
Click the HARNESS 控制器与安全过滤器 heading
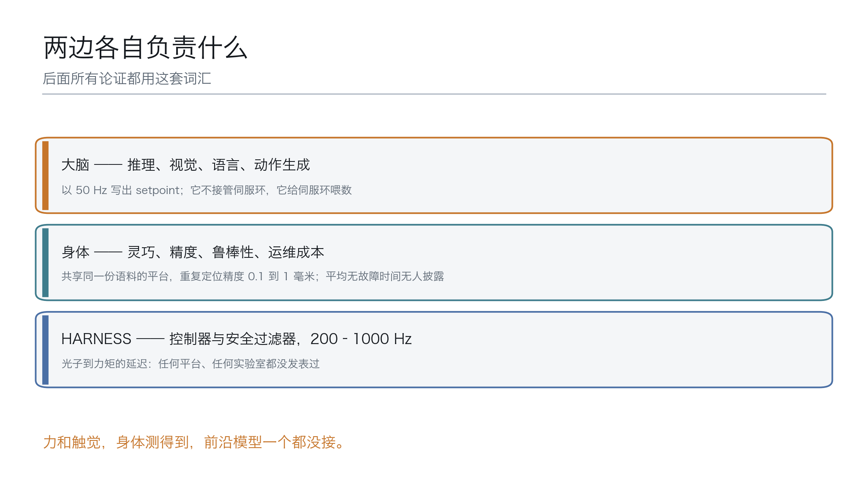(237, 339)
